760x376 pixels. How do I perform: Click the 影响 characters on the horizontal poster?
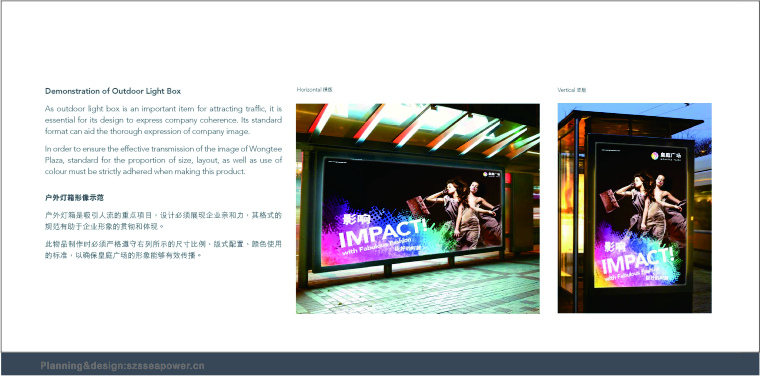356,219
